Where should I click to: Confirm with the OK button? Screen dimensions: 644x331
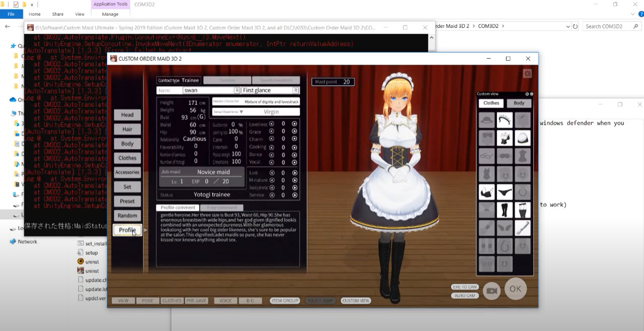tap(515, 289)
